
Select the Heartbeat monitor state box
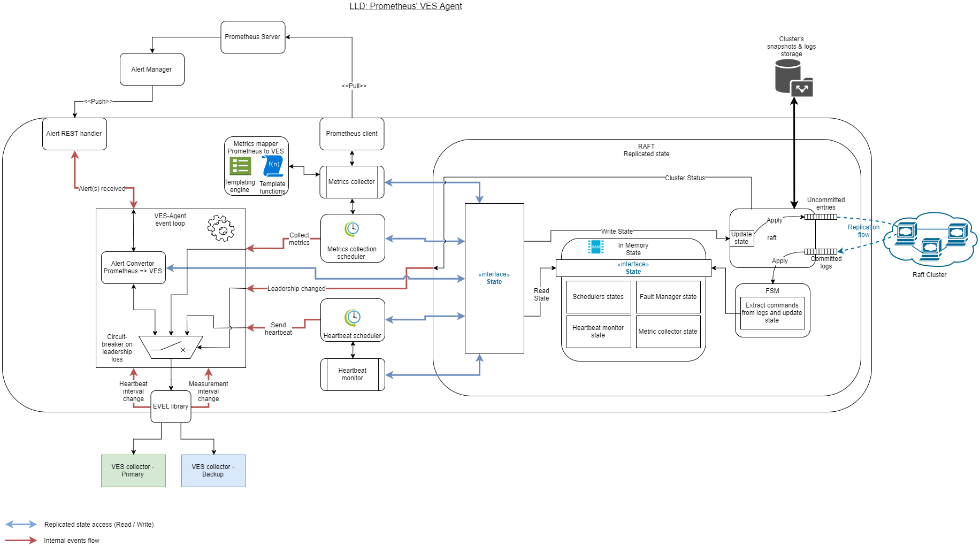[x=599, y=332]
